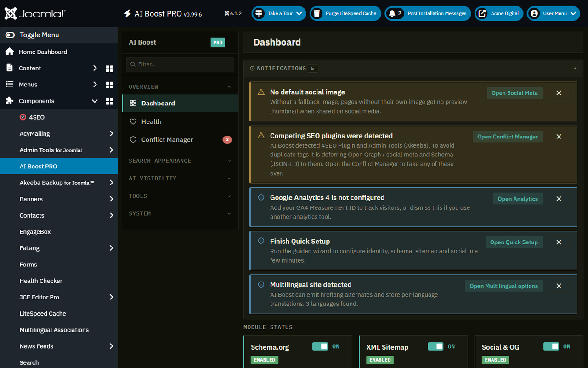
Task: Collapse the Components chevron
Action: pos(95,101)
